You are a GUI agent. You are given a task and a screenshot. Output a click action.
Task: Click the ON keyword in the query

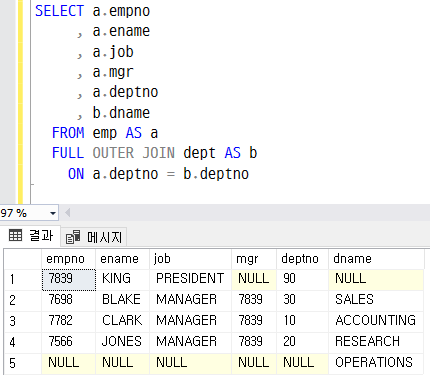[76, 174]
